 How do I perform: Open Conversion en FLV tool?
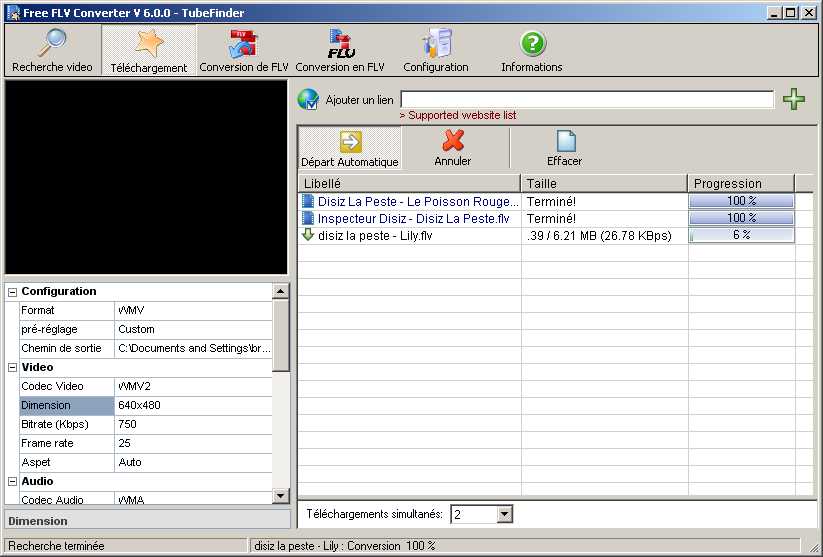[x=340, y=50]
